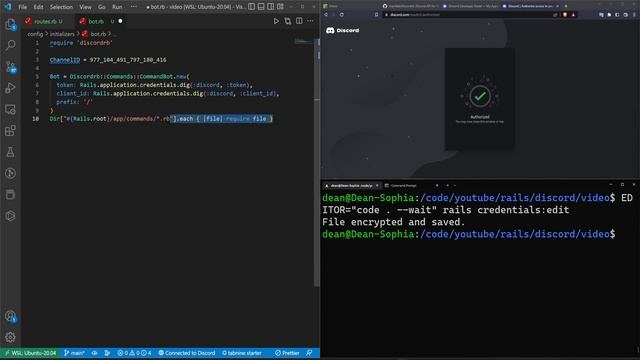Image resolution: width=640 pixels, height=360 pixels.
Task: Close bot.rb tab via unsaved dot
Action: pyautogui.click(x=120, y=21)
